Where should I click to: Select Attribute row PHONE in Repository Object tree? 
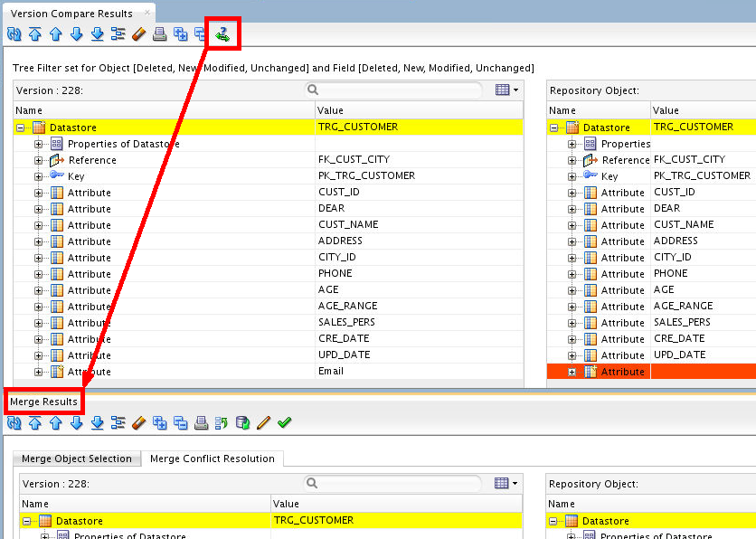pos(652,274)
